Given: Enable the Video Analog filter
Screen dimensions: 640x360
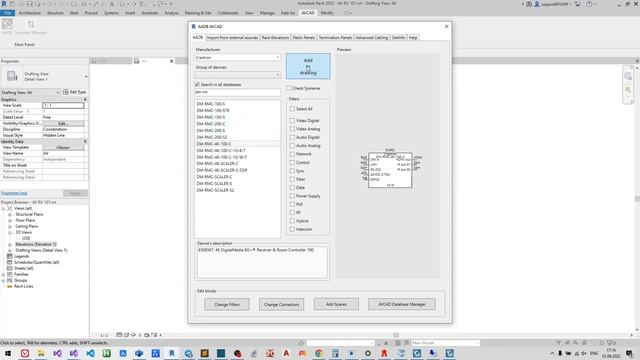Looking at the screenshot, I should click(x=292, y=129).
